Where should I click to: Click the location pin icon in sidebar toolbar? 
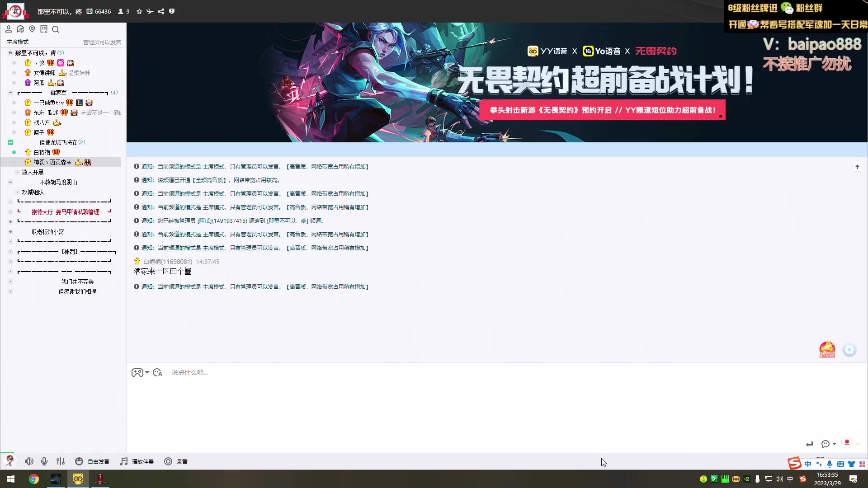pyautogui.click(x=32, y=29)
